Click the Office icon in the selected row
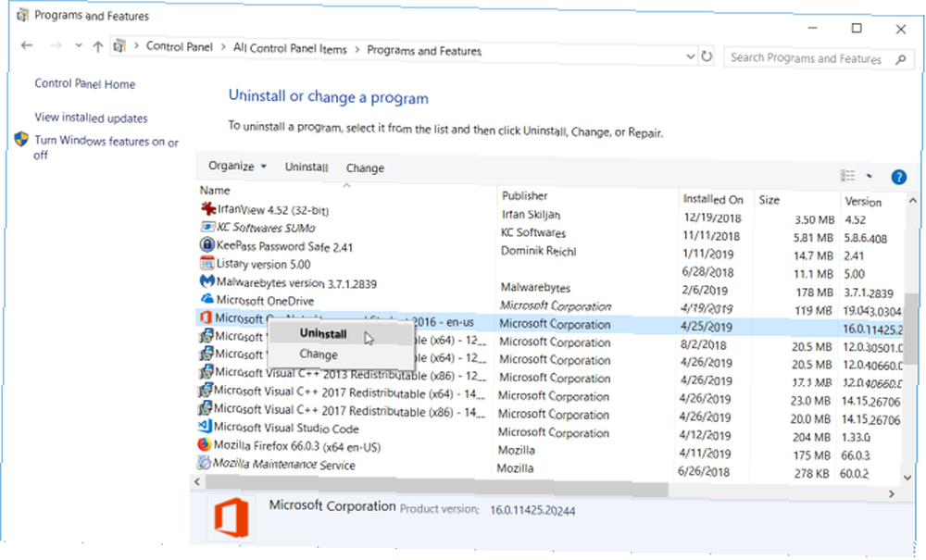This screenshot has width=926, height=560. pos(206,317)
